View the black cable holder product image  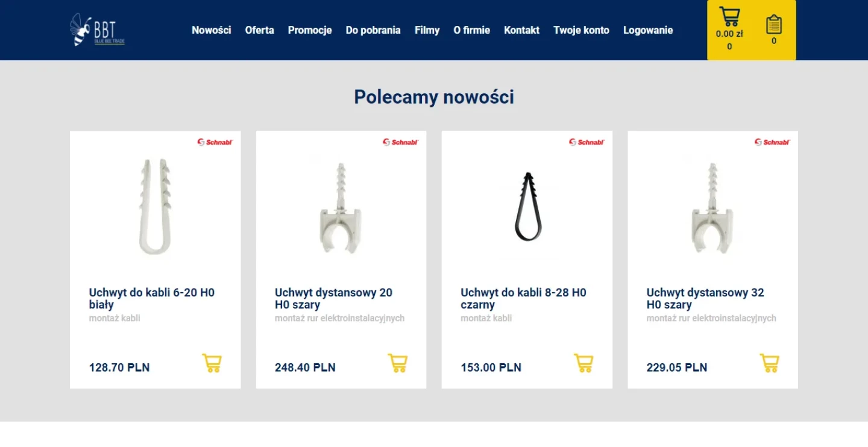click(529, 207)
